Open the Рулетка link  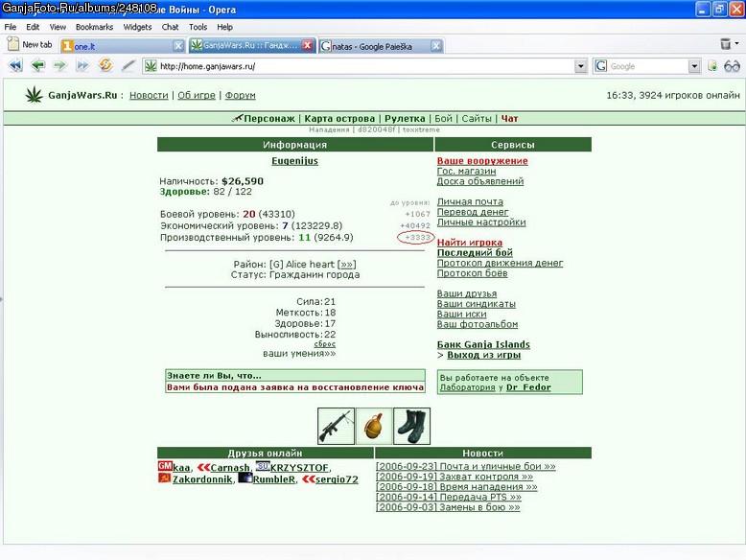click(x=405, y=119)
